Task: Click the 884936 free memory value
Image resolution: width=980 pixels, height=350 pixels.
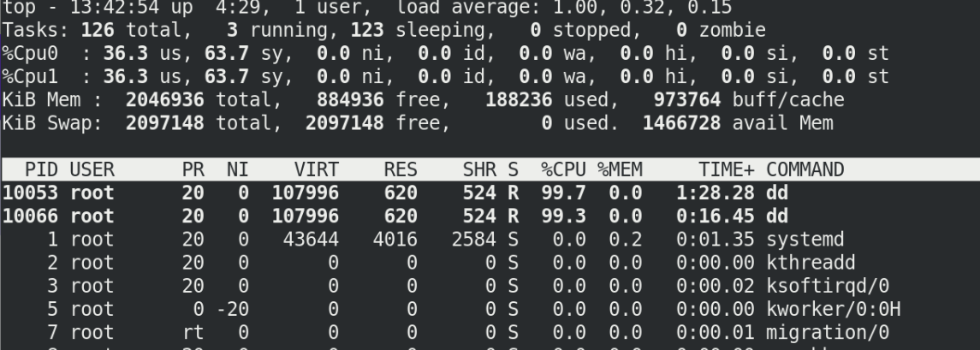Action: [x=350, y=100]
